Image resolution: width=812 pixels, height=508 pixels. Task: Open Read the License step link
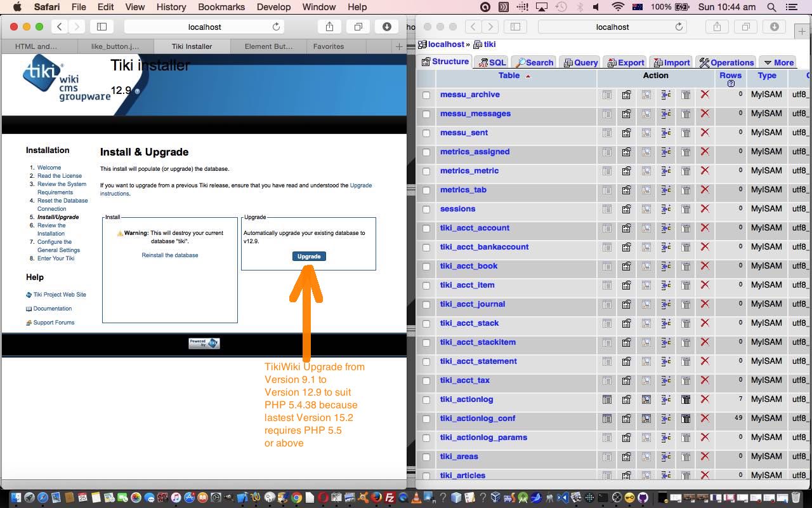click(x=60, y=176)
